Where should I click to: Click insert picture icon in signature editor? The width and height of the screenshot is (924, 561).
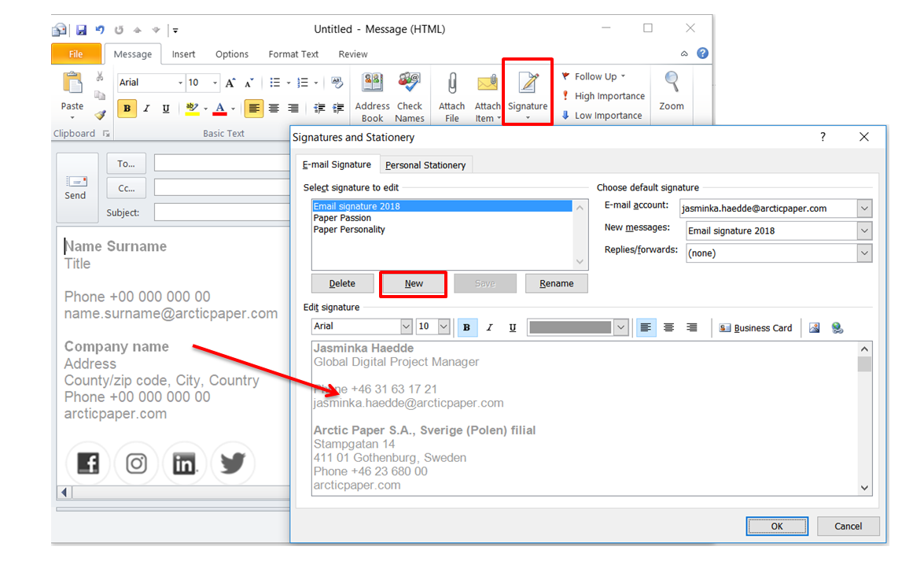pos(815,328)
